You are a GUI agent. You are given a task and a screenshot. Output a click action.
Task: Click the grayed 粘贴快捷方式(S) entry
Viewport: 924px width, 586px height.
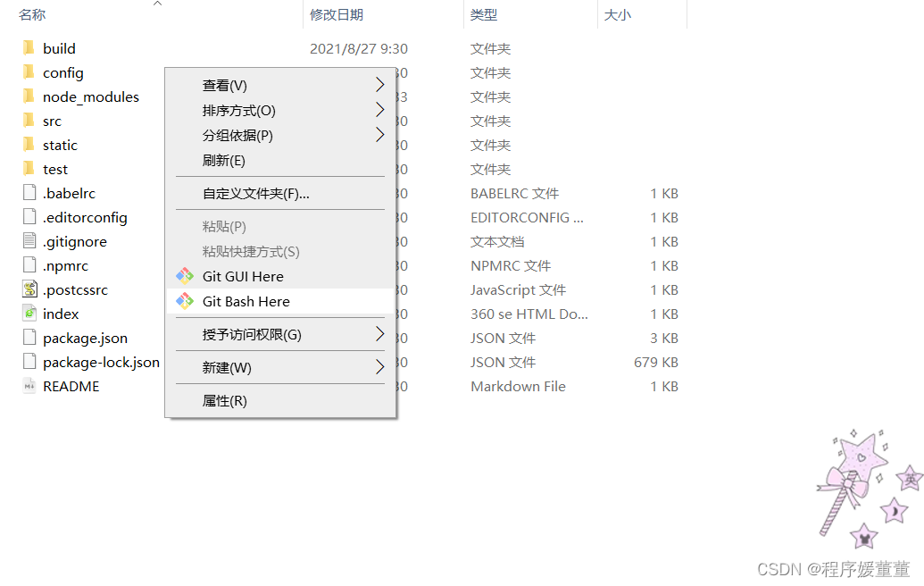(x=280, y=252)
